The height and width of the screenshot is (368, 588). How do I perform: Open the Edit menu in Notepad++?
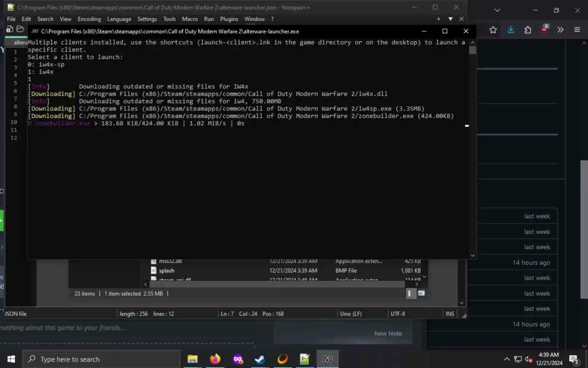[x=26, y=19]
